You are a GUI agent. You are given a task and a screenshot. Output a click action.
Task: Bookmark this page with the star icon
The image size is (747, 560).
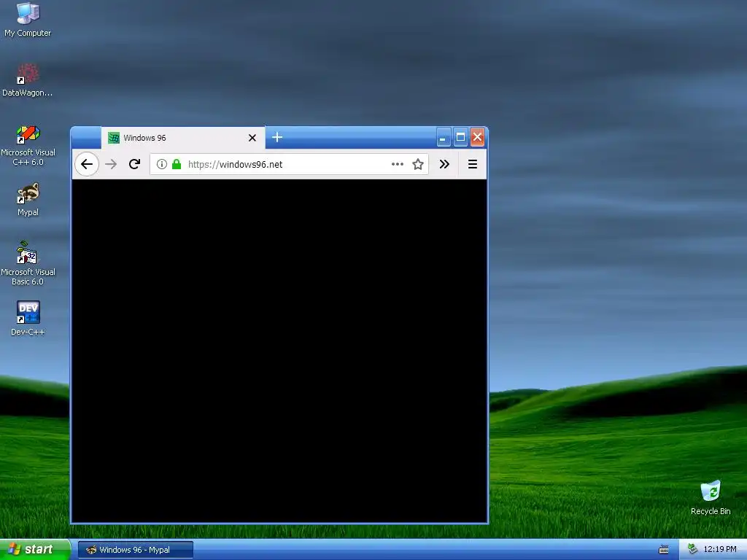tap(418, 164)
